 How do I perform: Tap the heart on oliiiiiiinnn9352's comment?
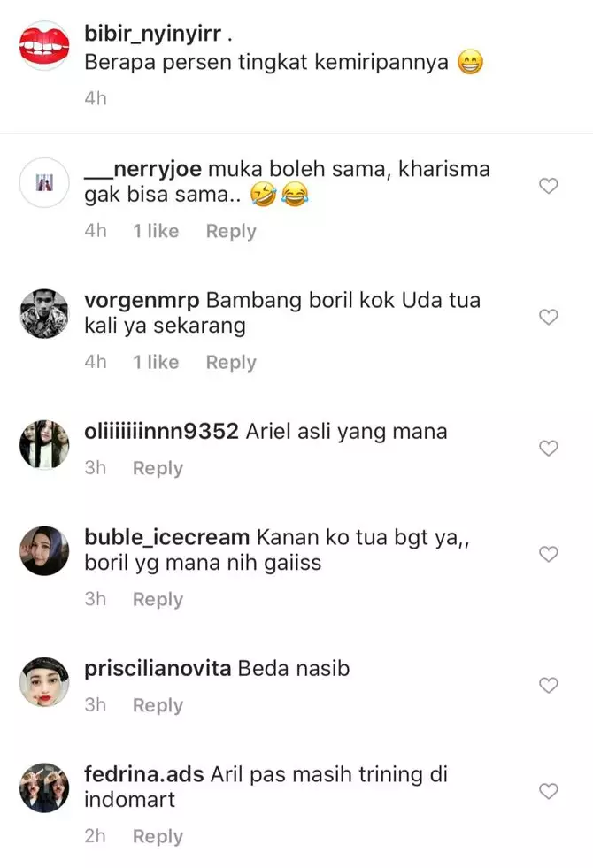(548, 449)
